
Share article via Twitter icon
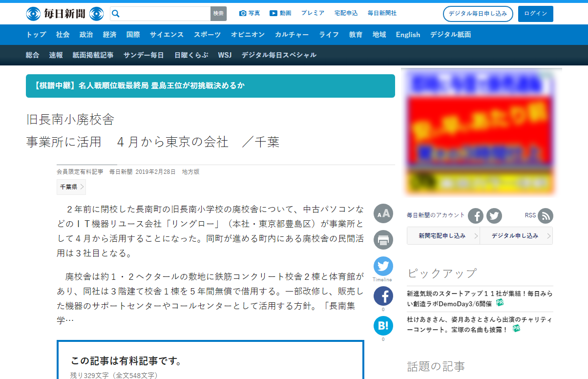[x=383, y=266]
